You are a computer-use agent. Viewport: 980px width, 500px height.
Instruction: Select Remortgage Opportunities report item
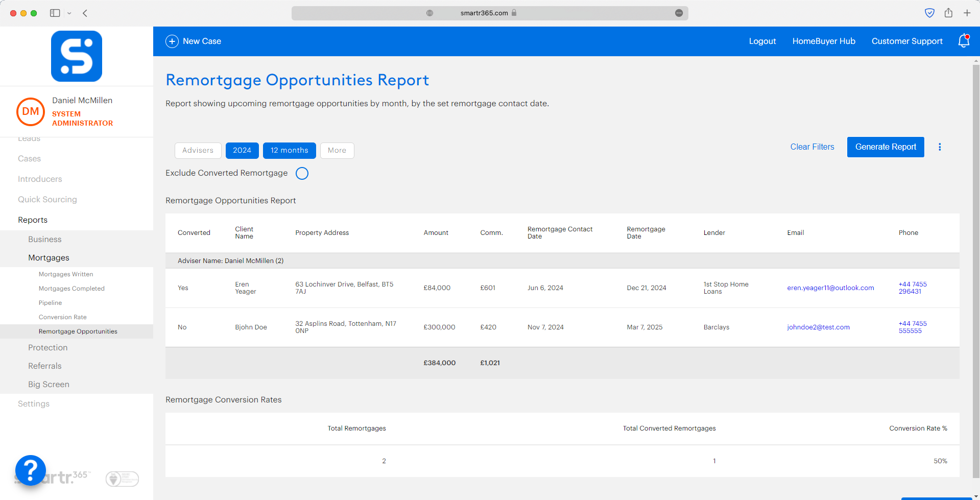tap(78, 331)
